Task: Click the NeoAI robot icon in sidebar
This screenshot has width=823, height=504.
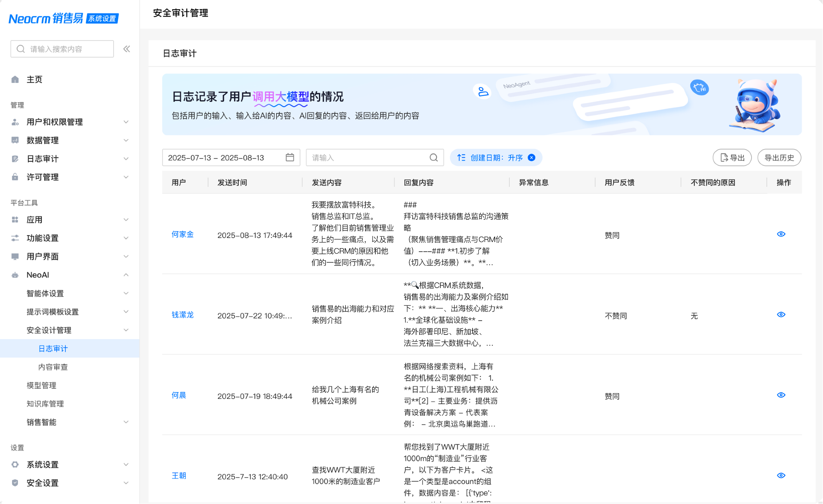Action: tap(15, 275)
